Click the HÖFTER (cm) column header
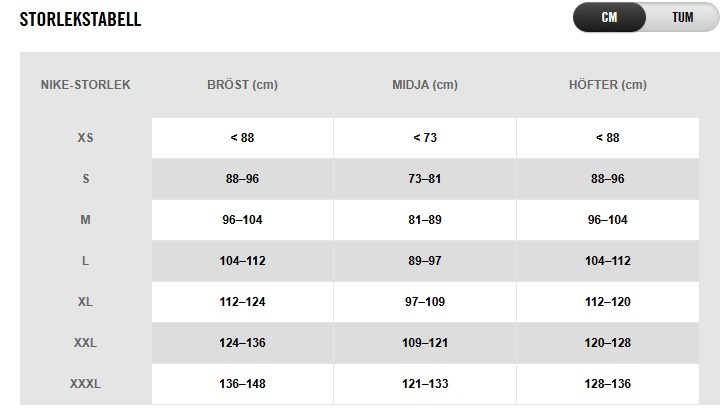The image size is (728, 411). point(607,85)
